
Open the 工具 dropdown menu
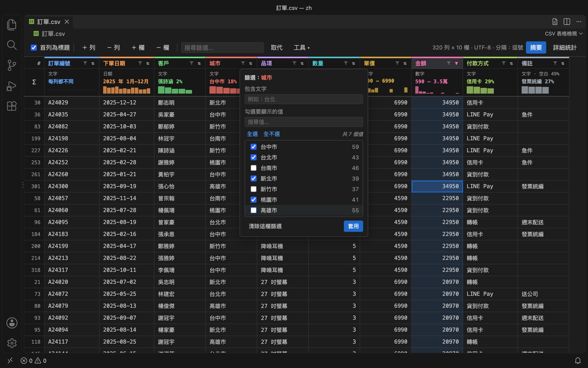302,47
